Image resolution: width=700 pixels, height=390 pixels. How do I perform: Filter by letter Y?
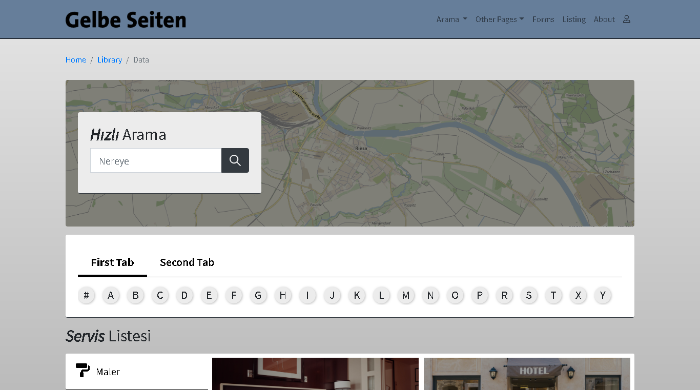(603, 295)
